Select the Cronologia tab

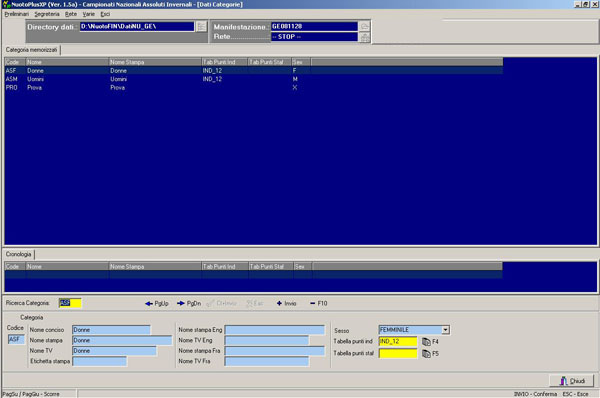coord(18,254)
